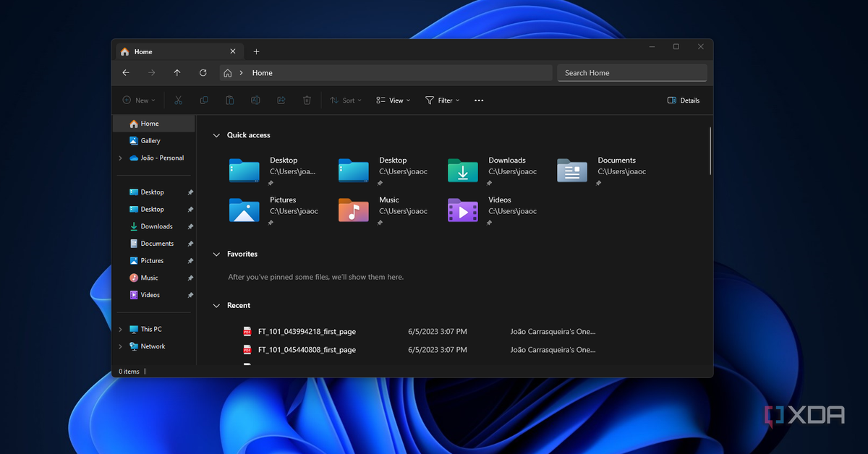Open recent file FT_101_043994218_first_page
This screenshot has width=868, height=454.
307,332
